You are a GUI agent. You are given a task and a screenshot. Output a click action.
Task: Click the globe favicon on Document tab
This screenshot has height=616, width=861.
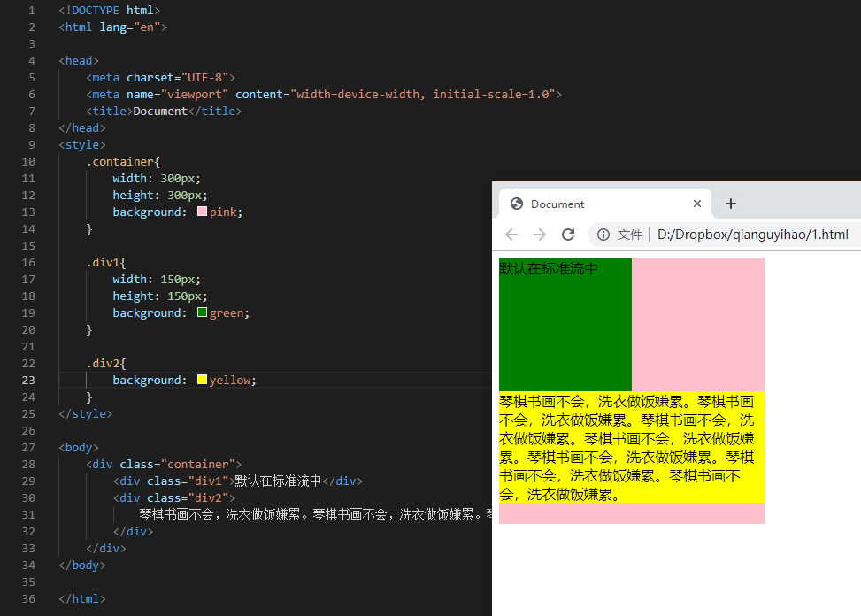click(x=517, y=204)
